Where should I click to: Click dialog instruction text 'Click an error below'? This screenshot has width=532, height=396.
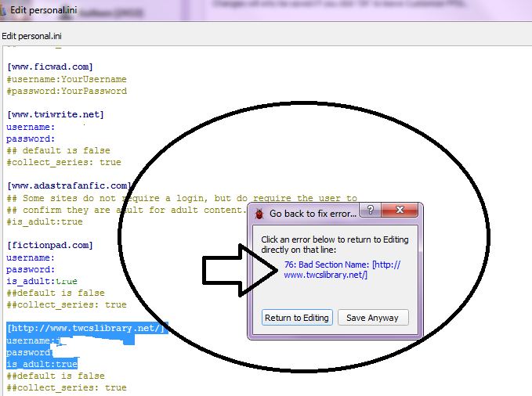[x=335, y=244]
